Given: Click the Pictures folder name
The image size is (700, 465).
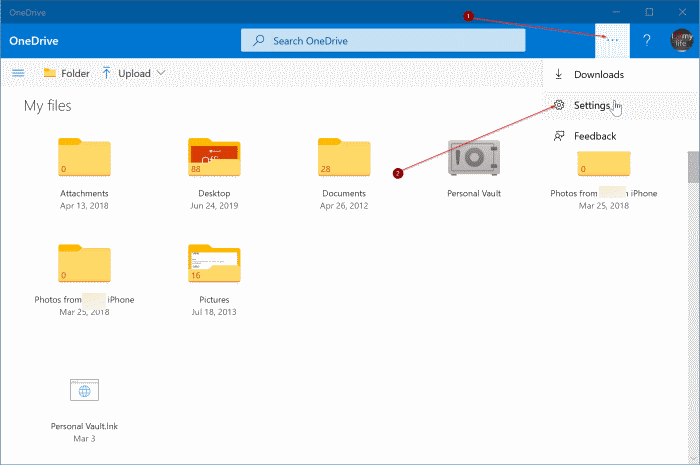Looking at the screenshot, I should [214, 299].
